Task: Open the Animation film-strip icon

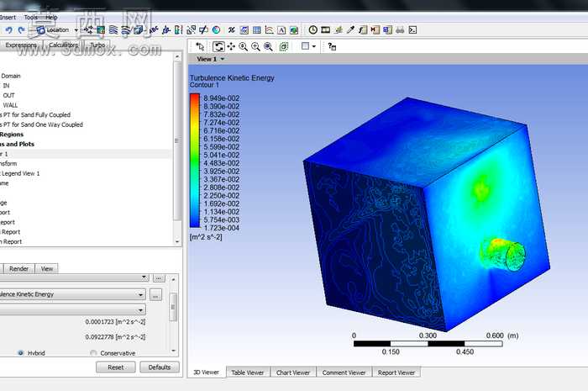Action: (326, 30)
